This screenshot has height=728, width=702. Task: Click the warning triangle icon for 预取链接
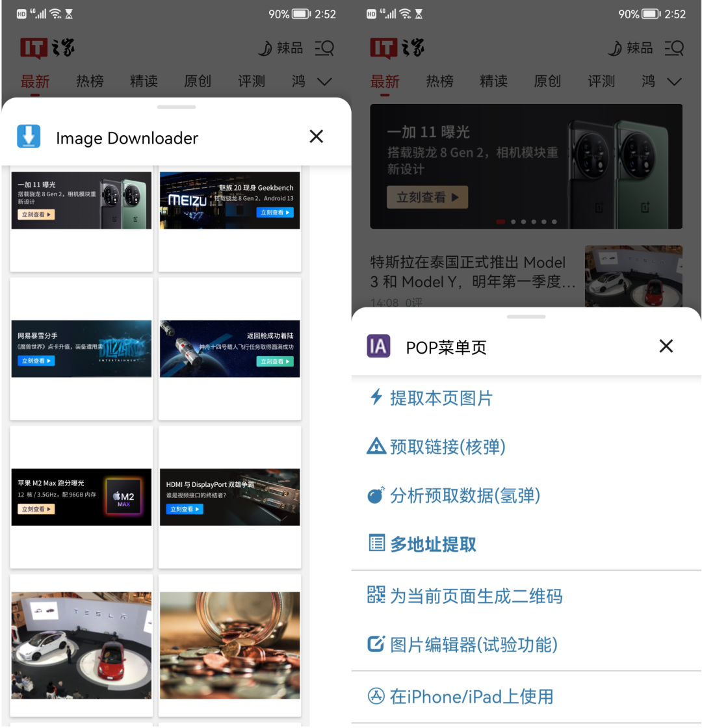(x=376, y=446)
